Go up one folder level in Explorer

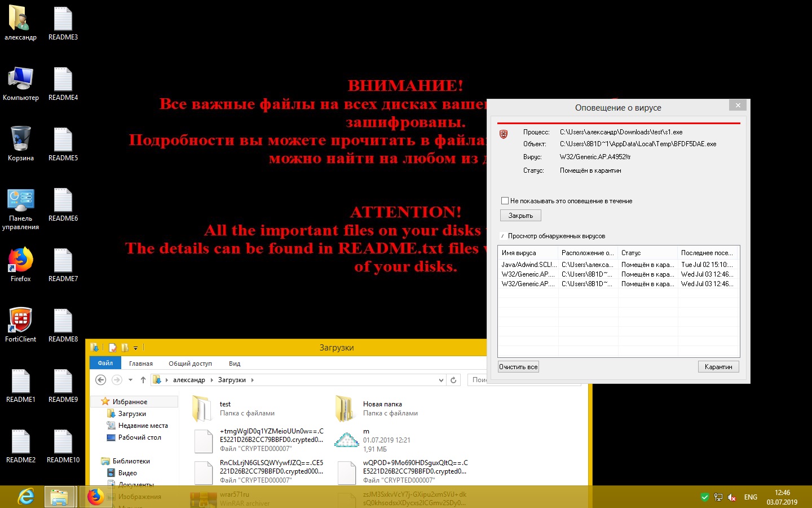point(143,380)
